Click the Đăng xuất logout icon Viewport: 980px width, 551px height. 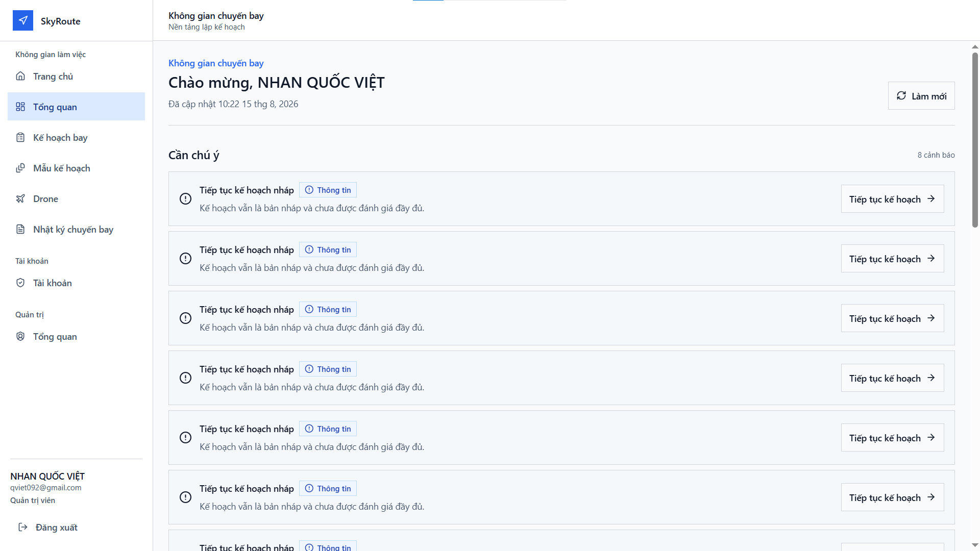pyautogui.click(x=23, y=527)
